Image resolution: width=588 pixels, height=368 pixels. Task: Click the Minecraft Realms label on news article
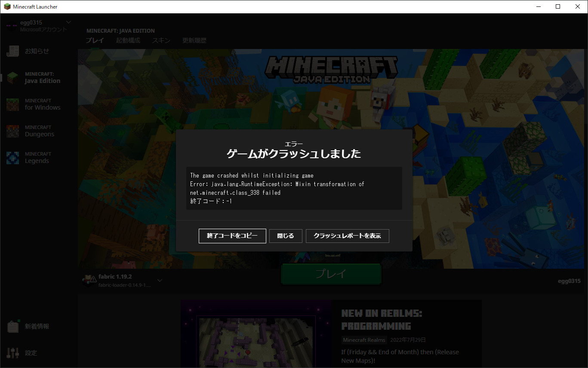coord(364,340)
